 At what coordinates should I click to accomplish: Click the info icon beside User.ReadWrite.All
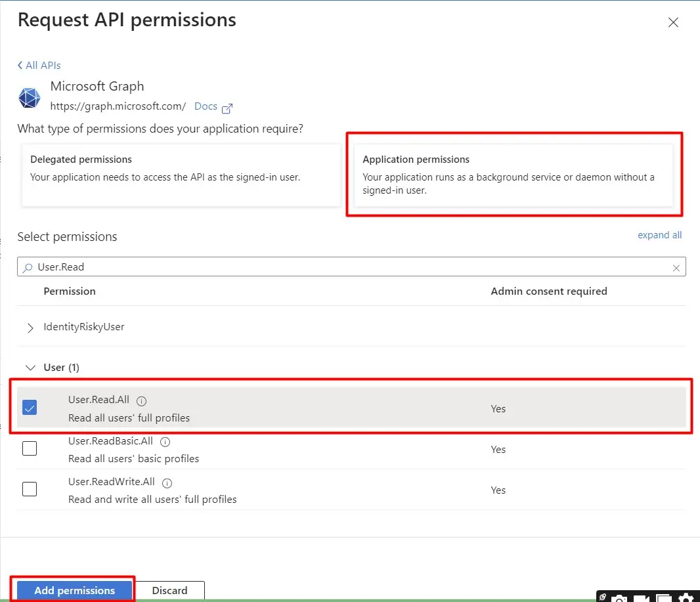(x=167, y=483)
